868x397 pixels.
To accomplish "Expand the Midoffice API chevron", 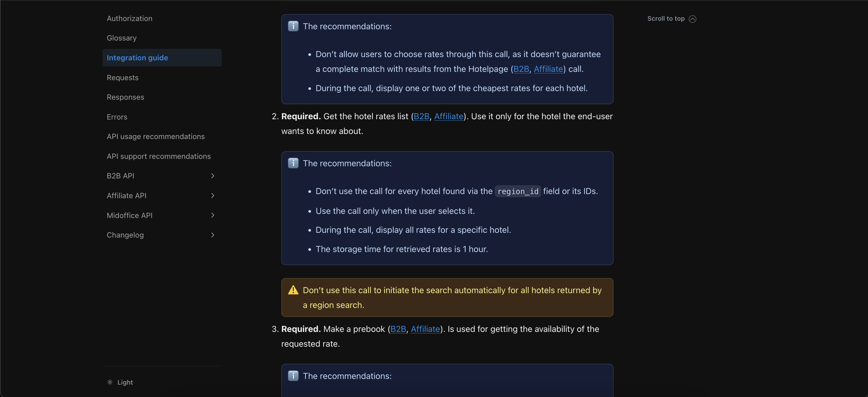I will click(212, 215).
